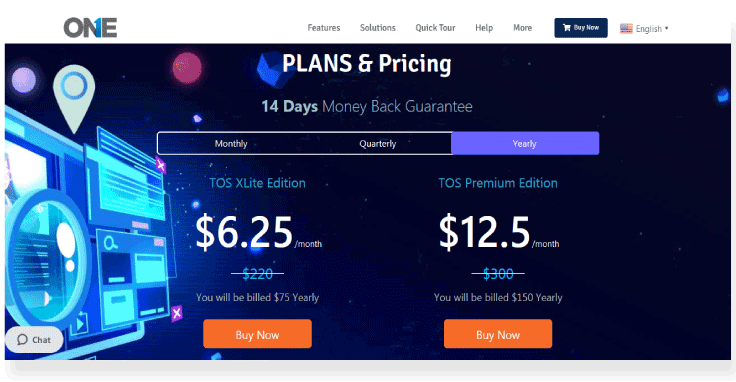Click the blue cube beside the heading
Image resolution: width=736 pixels, height=382 pixels.
(x=269, y=69)
